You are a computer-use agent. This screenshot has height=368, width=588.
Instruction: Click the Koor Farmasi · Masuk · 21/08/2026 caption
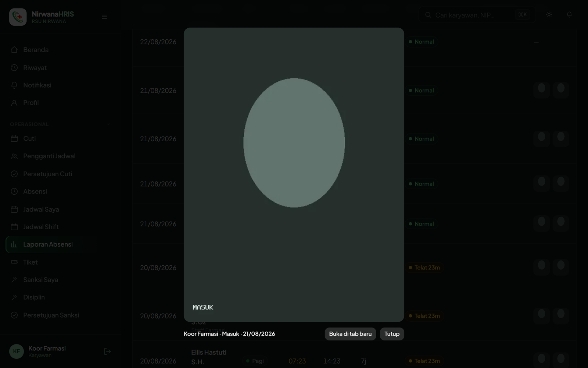(x=229, y=334)
